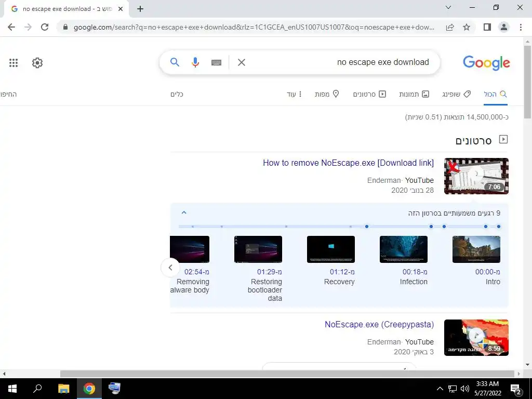This screenshot has width=532, height=399.
Task: Open the Intro moment thumbnail
Action: pyautogui.click(x=476, y=249)
